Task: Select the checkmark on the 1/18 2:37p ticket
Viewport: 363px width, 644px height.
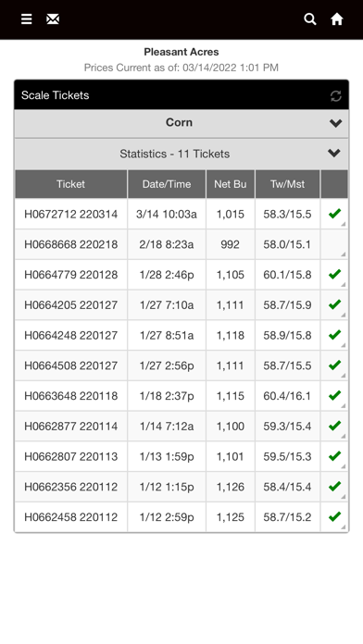Action: (x=334, y=395)
